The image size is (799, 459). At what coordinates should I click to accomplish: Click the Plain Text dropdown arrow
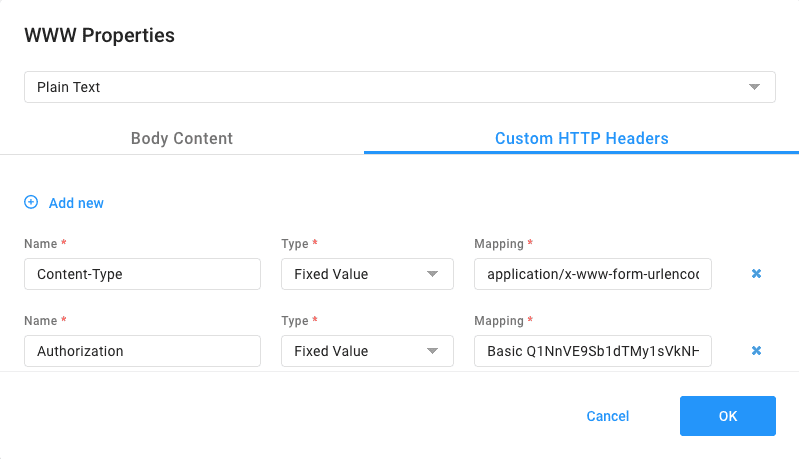[x=755, y=88]
